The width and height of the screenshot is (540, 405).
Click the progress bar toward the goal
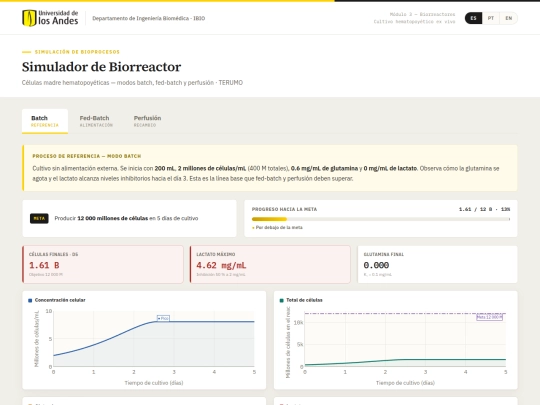click(381, 219)
